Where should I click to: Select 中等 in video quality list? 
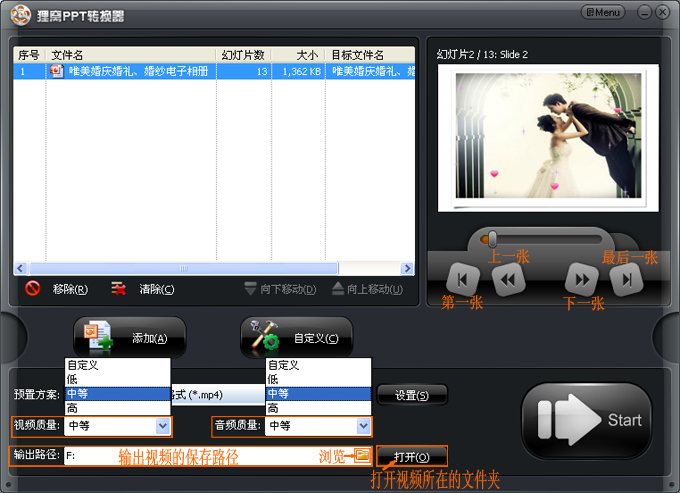(118, 393)
